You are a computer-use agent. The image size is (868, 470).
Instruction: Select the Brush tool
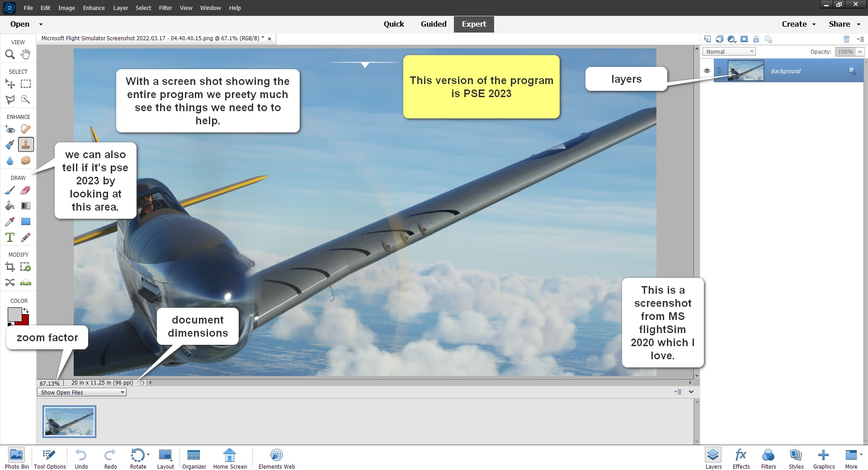click(10, 190)
